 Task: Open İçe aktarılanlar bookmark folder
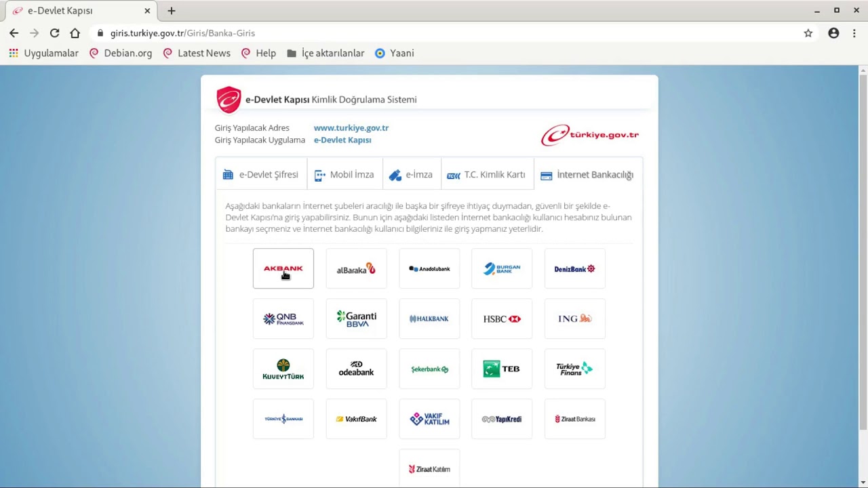[325, 53]
